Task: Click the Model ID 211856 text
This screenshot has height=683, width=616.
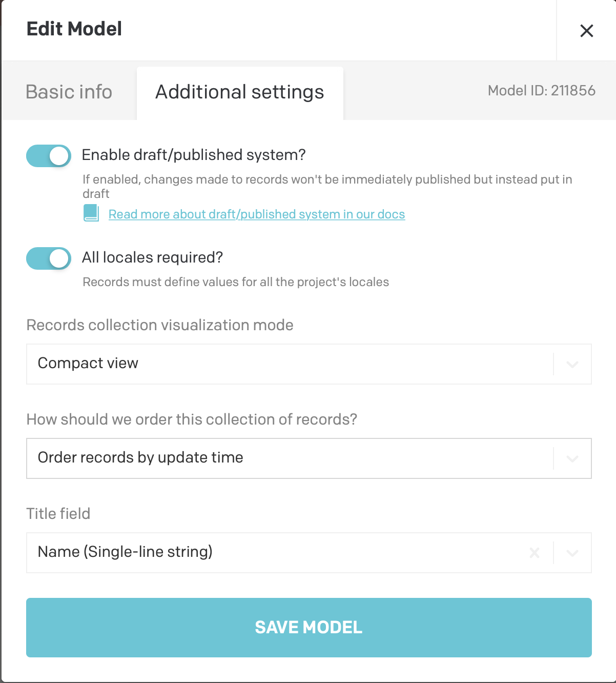Action: click(x=541, y=91)
